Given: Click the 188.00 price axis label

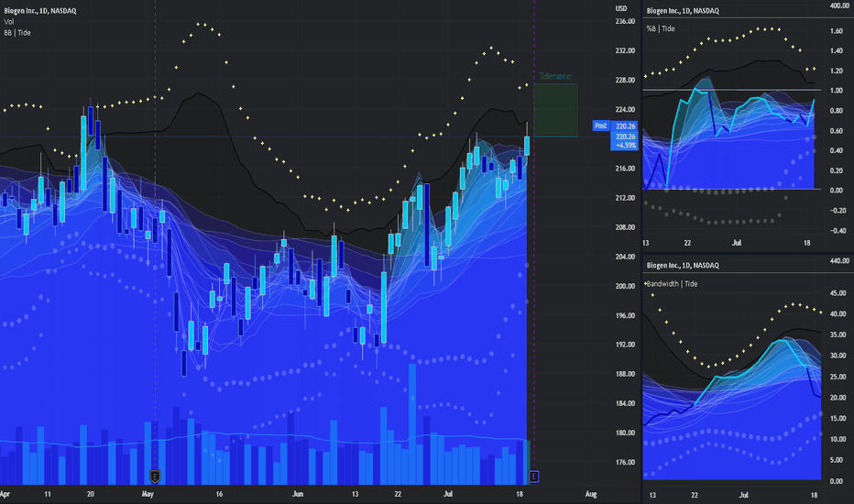Looking at the screenshot, I should pyautogui.click(x=625, y=374).
